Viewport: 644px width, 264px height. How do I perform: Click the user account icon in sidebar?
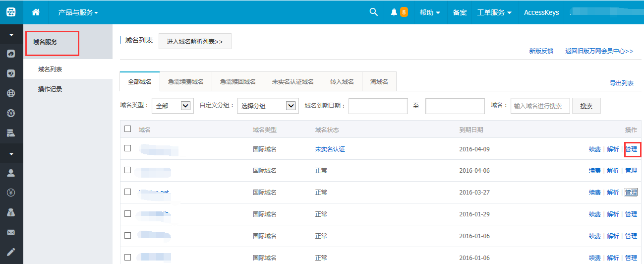click(x=11, y=173)
